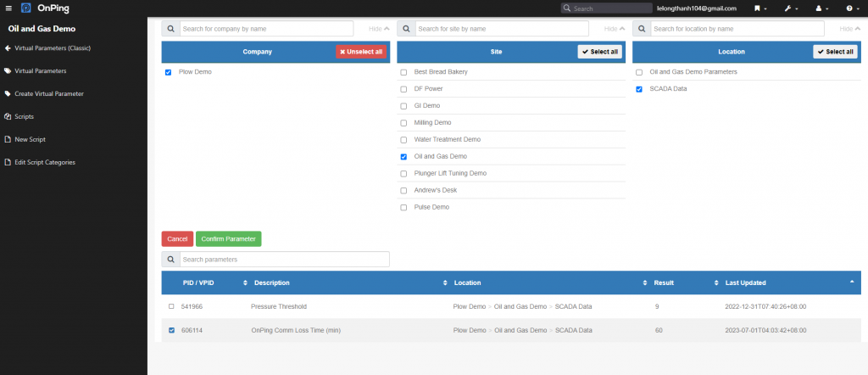The height and width of the screenshot is (375, 868).
Task: Click timestamp 2022-12-31T07:40:26+08:00
Action: 765,306
